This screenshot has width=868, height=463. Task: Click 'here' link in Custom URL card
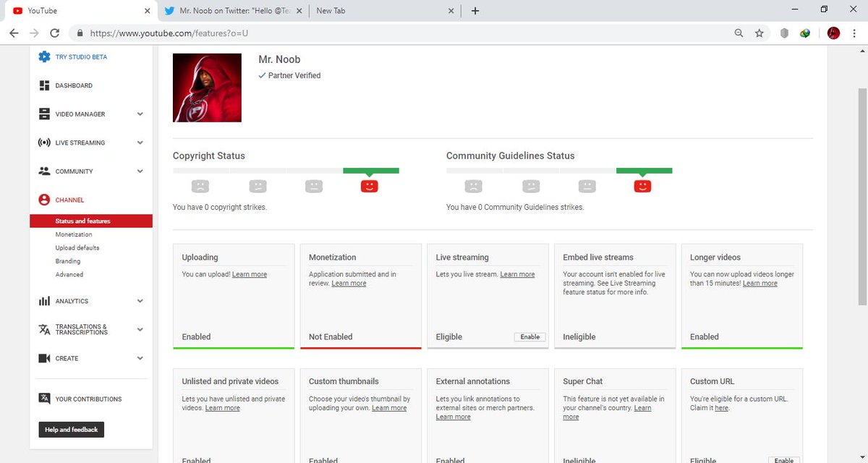click(x=722, y=408)
